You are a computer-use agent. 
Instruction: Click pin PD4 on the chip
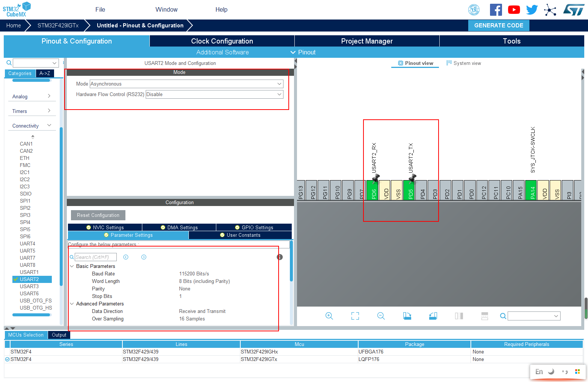click(x=421, y=190)
